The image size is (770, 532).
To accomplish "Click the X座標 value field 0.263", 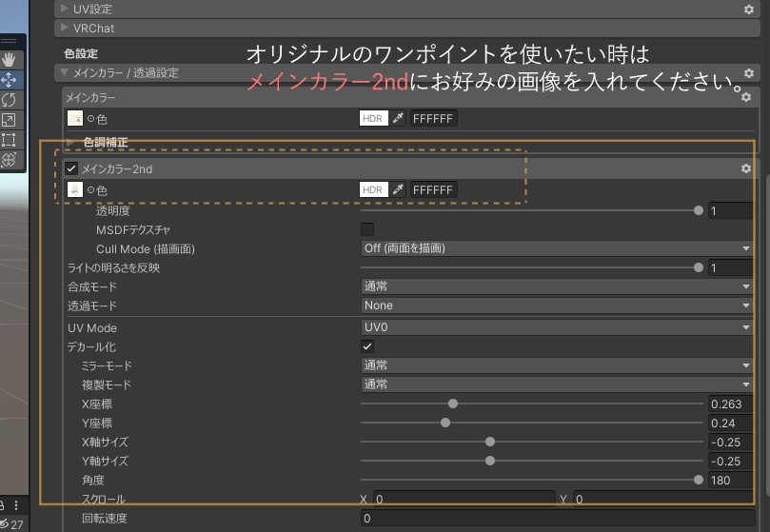I will tap(730, 404).
